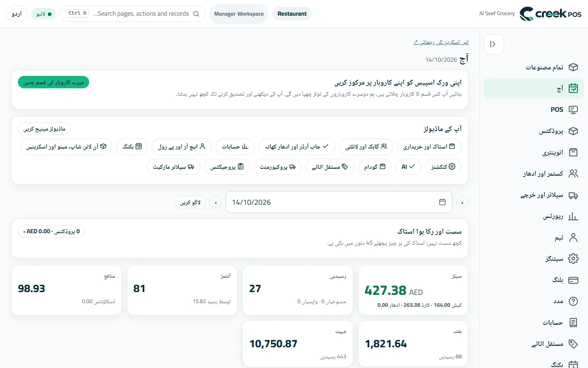Viewport: 588px width, 368px height.
Task: Select the آج calendar-check item in sidebar
Action: 534,88
